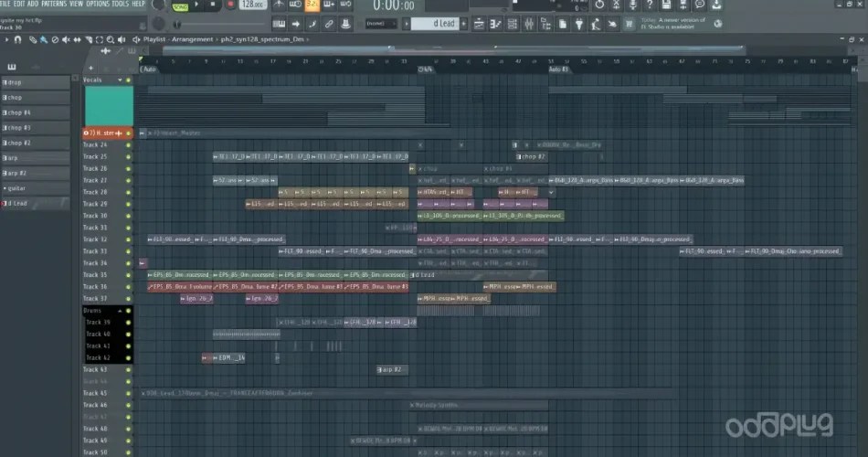The image size is (868, 457).
Task: Select the drop pattern in picker
Action: [x=36, y=82]
